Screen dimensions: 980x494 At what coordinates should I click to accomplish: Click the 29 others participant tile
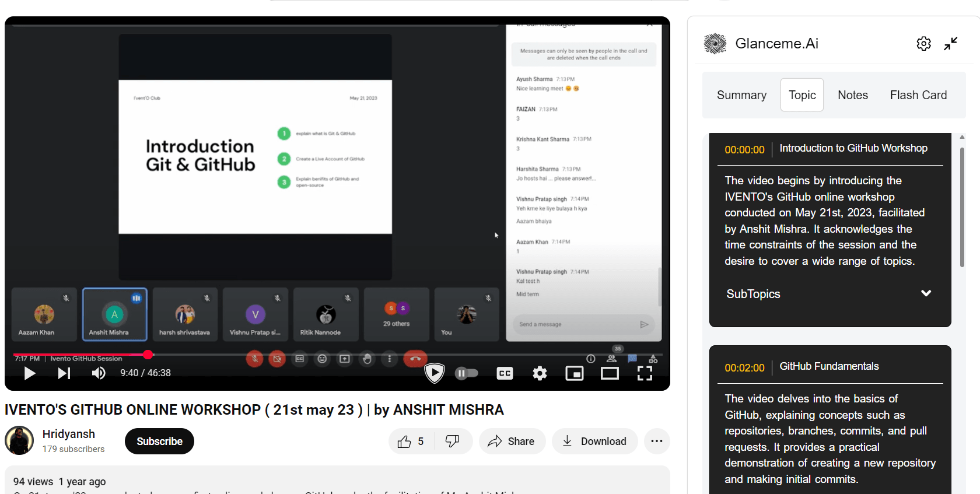[x=397, y=314]
